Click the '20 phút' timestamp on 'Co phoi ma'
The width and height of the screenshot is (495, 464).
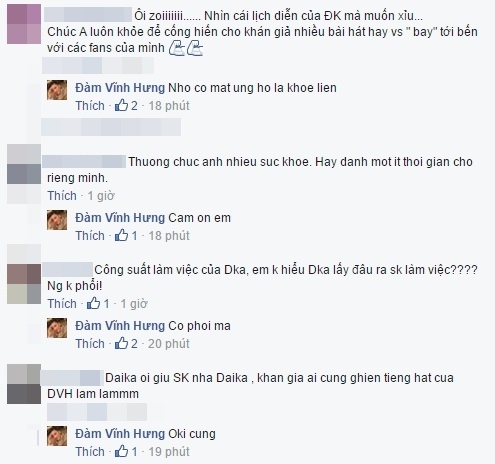(x=169, y=344)
